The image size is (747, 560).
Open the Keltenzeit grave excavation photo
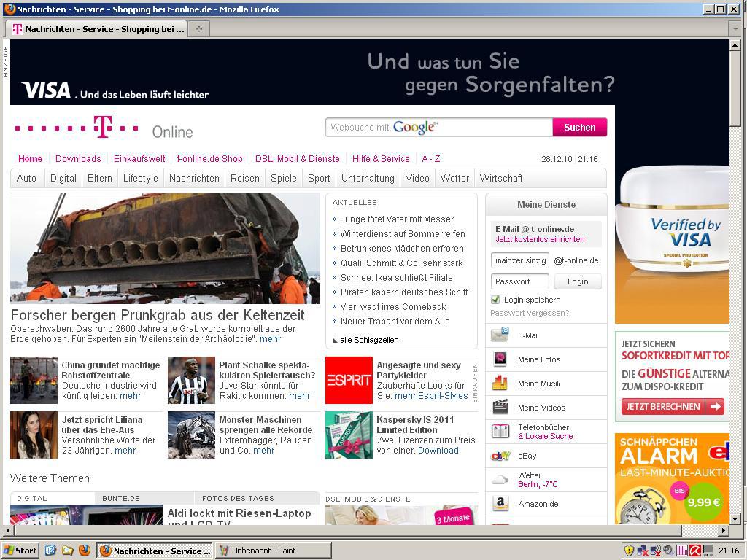165,248
